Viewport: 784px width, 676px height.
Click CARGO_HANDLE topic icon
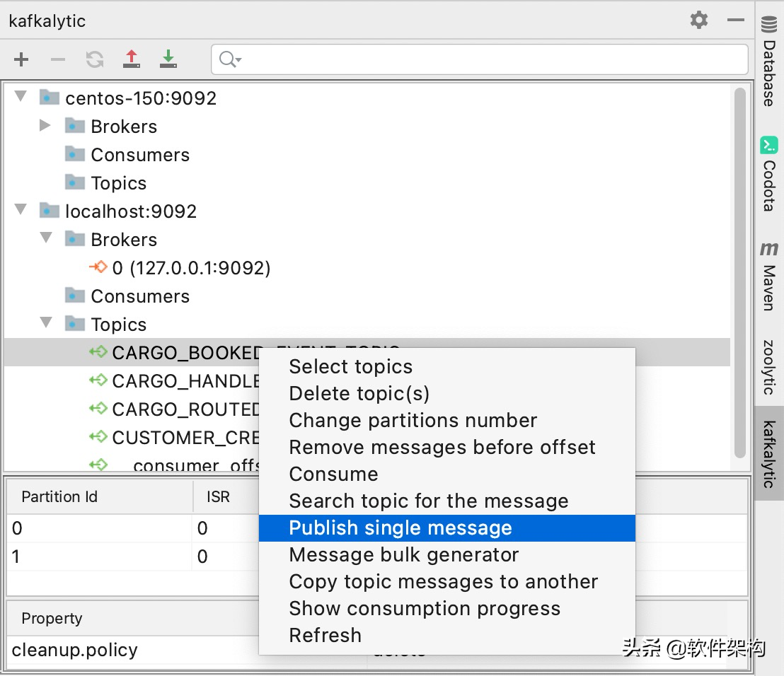98,380
